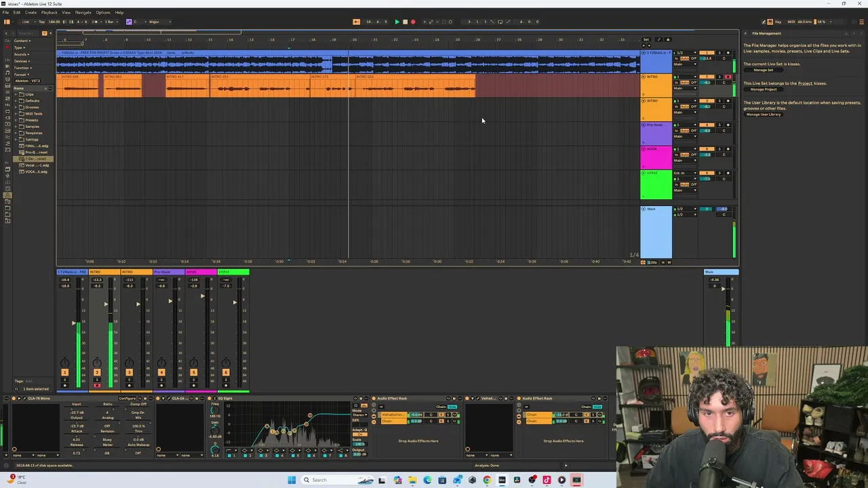Enable the Punch-Out switch
The height and width of the screenshot is (488, 868).
pyautogui.click(x=507, y=22)
